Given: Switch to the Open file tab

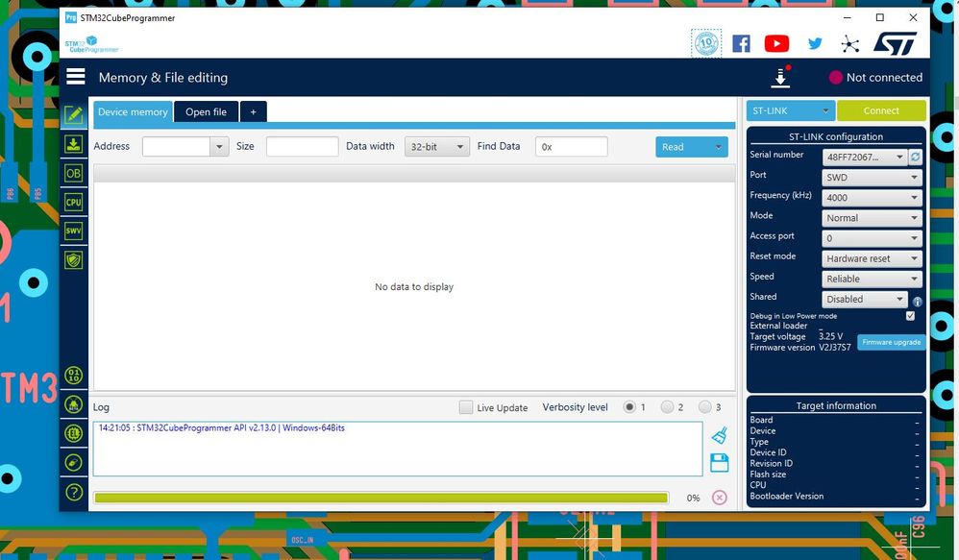Looking at the screenshot, I should click(206, 111).
